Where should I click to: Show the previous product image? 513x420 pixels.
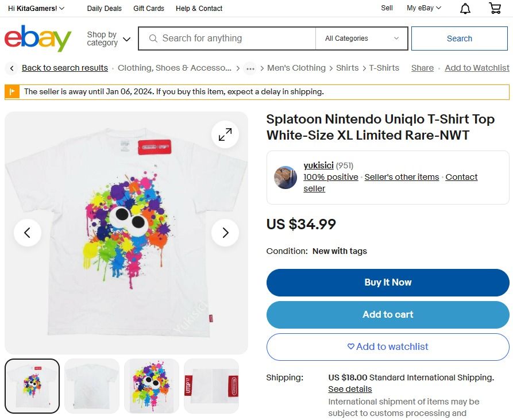(x=28, y=232)
